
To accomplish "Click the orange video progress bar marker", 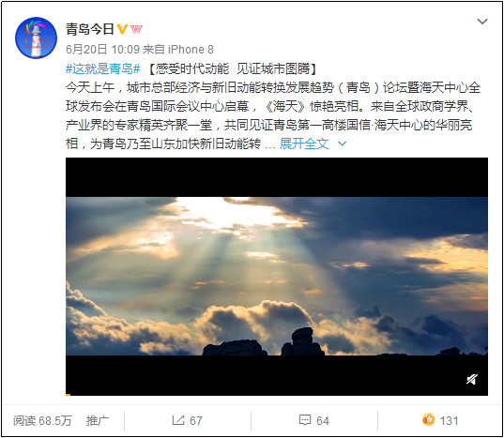I will pyautogui.click(x=68, y=395).
